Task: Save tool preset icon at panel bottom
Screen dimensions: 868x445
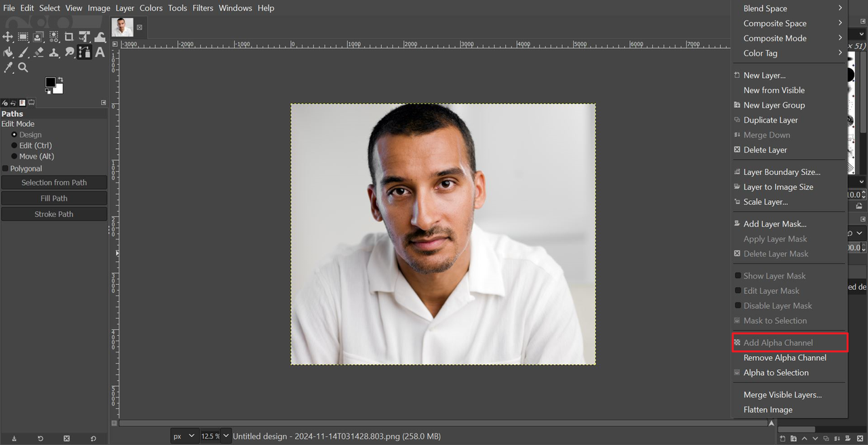Action: (14, 438)
